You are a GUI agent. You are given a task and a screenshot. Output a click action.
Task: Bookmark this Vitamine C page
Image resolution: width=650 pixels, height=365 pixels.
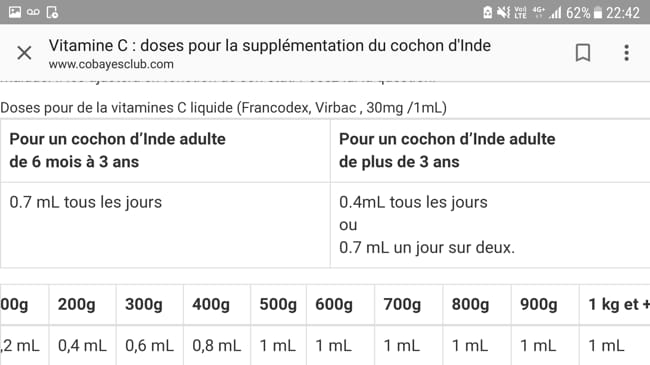(583, 53)
